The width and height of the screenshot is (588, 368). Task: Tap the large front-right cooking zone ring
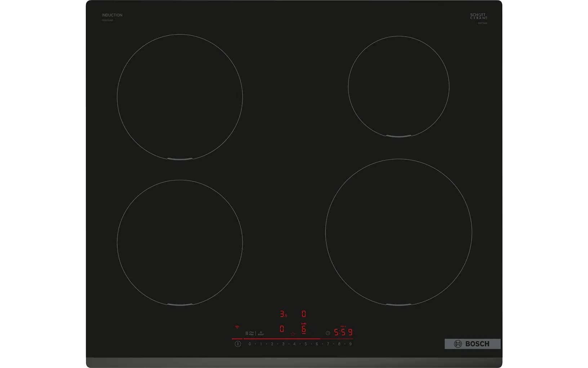(398, 232)
